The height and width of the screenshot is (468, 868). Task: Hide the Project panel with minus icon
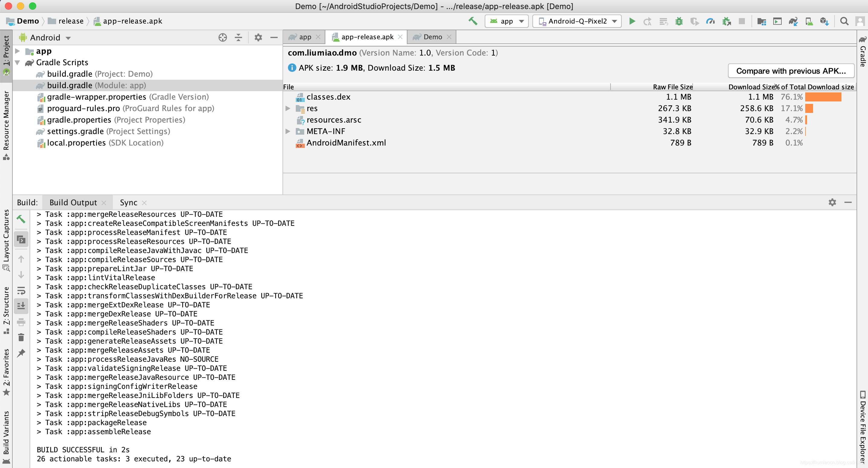[x=274, y=37]
